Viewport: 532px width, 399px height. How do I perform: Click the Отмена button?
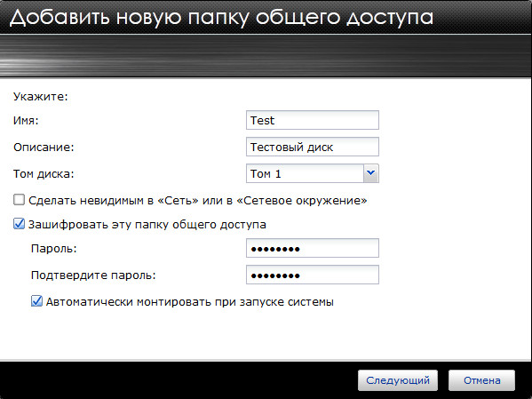(481, 380)
